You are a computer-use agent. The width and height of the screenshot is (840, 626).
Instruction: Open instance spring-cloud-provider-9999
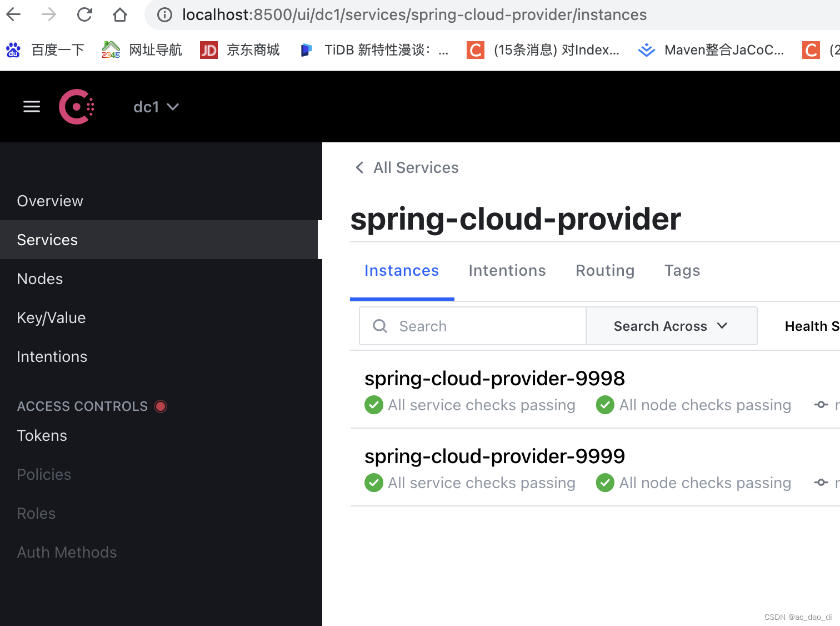[494, 456]
